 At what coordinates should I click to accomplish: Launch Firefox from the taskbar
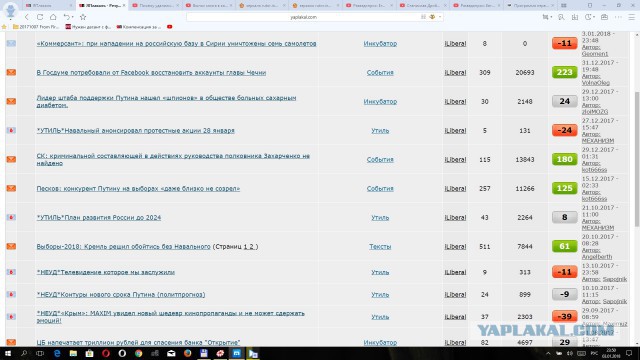187,353
